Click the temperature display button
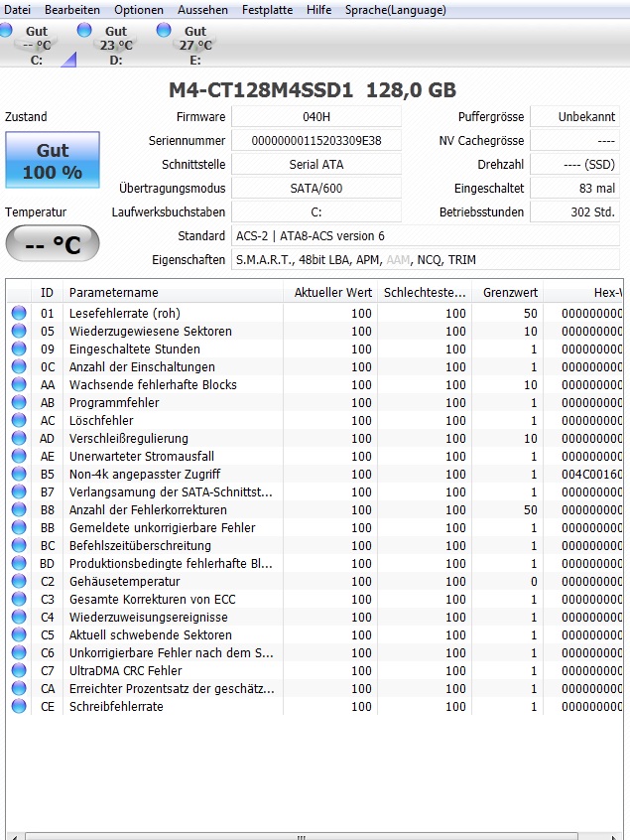 [53, 243]
